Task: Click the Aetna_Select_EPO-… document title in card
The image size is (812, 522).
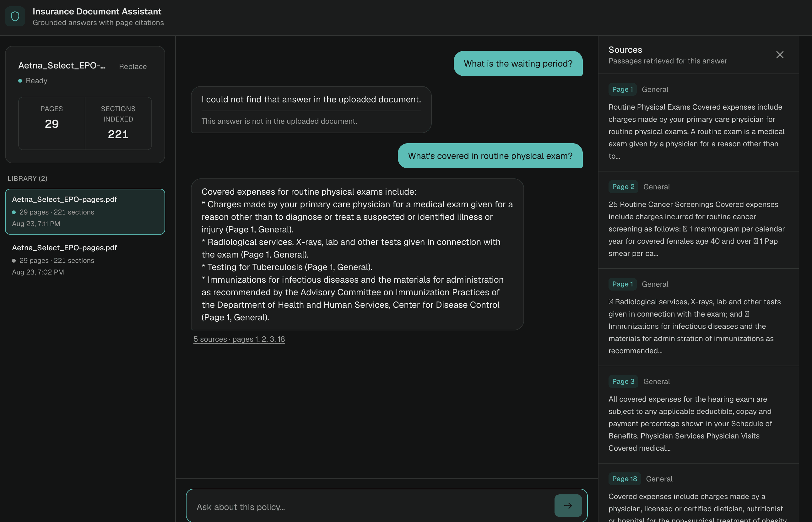Action: [x=62, y=65]
